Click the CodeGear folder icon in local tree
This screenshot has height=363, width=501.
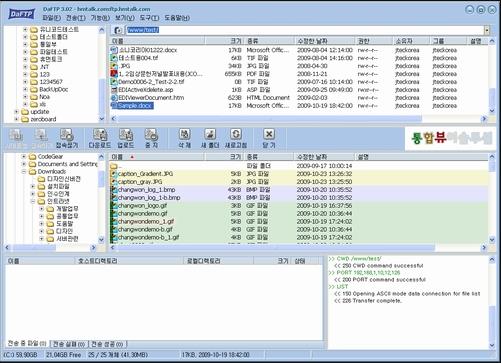click(x=32, y=156)
